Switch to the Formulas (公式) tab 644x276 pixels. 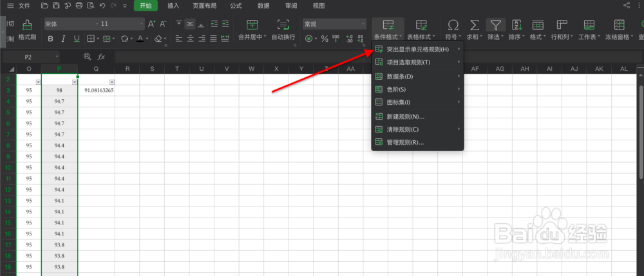tap(236, 6)
